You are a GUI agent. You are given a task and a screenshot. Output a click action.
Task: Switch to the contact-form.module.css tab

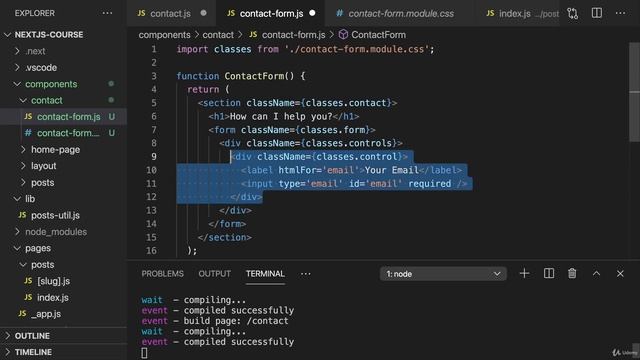point(400,13)
